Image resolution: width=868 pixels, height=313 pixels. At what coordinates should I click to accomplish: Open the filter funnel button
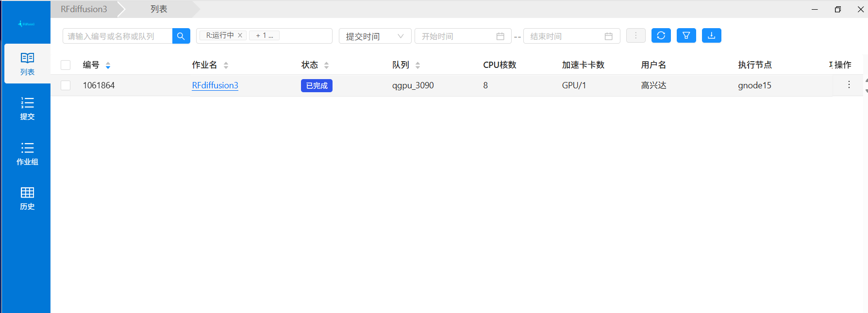coord(686,35)
